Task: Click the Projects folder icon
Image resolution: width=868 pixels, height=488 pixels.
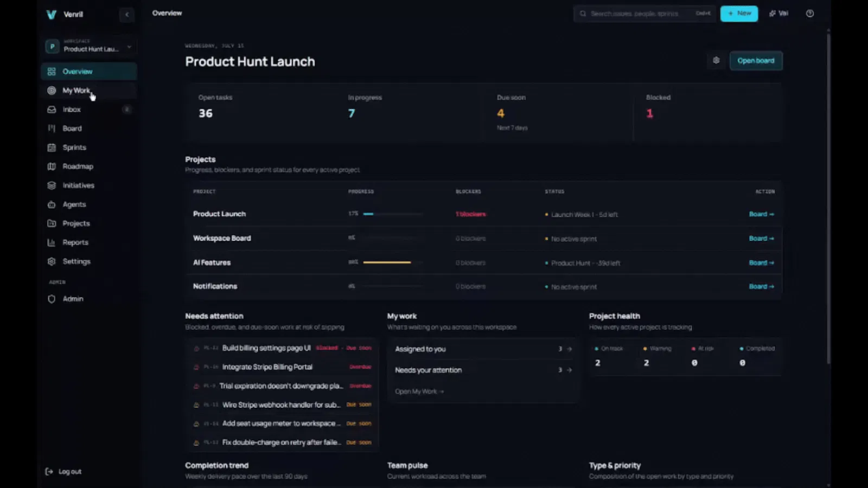Action: click(x=52, y=223)
